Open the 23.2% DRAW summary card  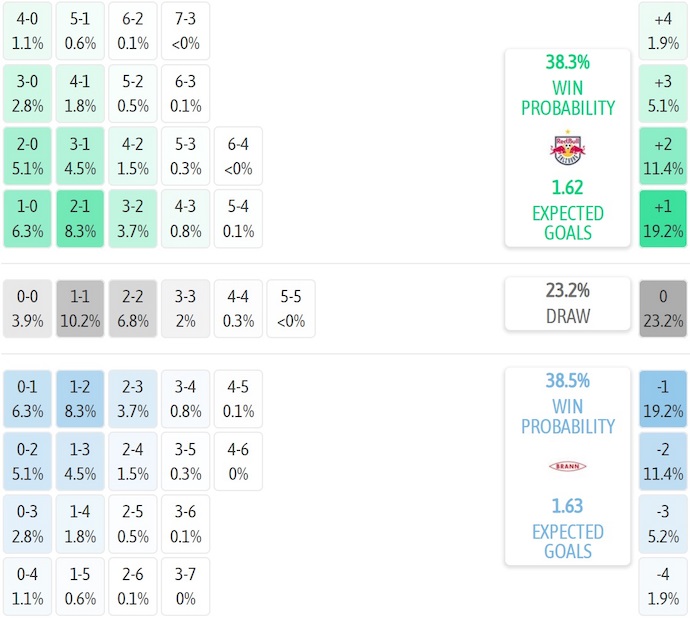point(567,303)
